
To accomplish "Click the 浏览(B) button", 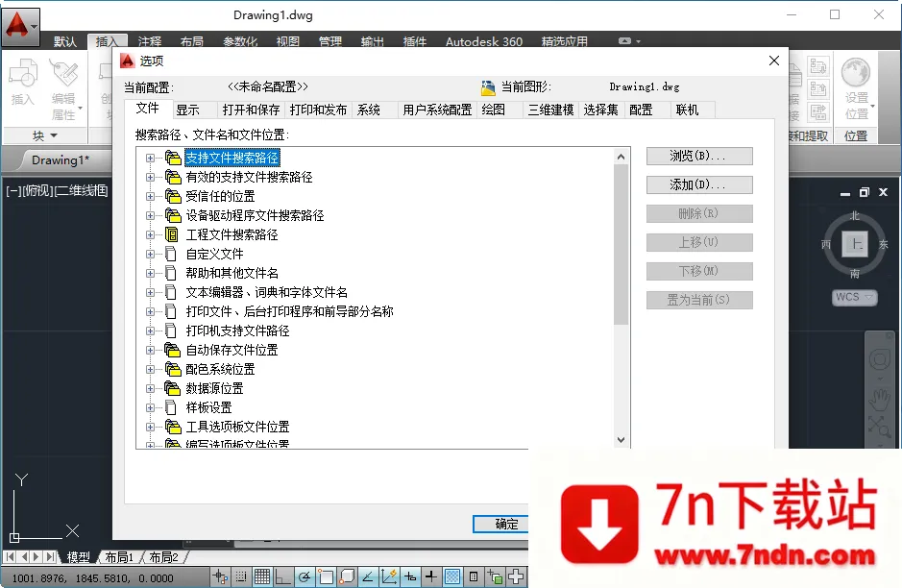I will point(699,156).
